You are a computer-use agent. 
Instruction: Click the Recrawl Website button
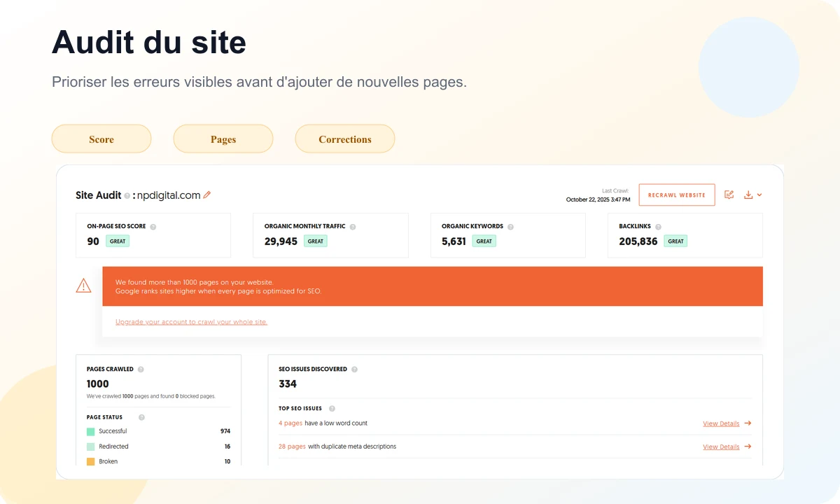677,195
